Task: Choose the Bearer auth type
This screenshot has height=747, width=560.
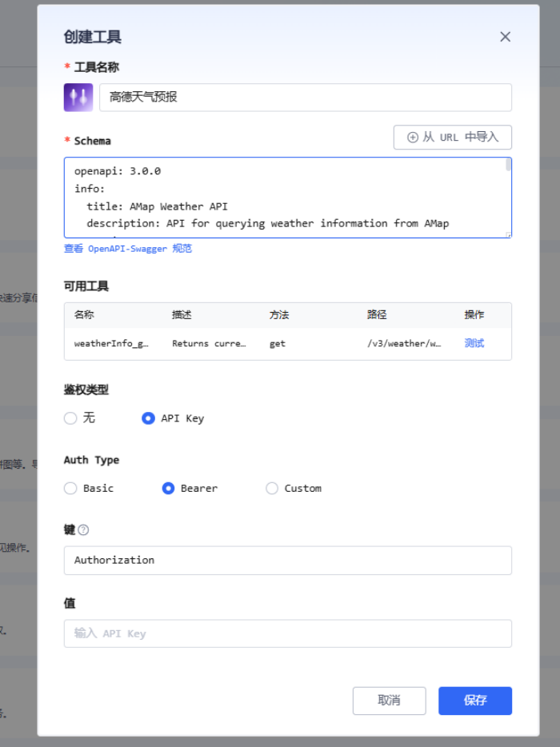Action: [x=168, y=489]
